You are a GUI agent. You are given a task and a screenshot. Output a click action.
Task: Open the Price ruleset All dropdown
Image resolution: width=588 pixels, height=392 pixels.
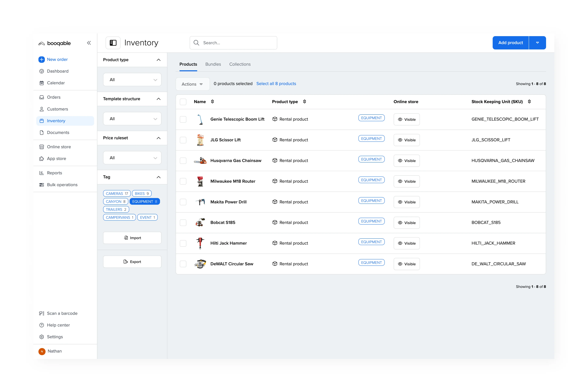pyautogui.click(x=132, y=158)
